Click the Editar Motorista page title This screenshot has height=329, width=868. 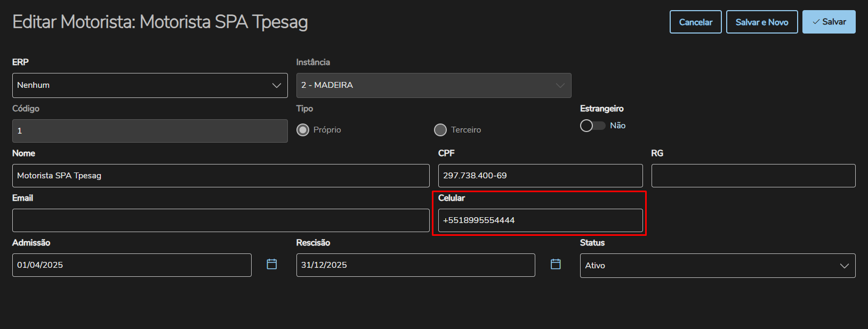pos(160,22)
